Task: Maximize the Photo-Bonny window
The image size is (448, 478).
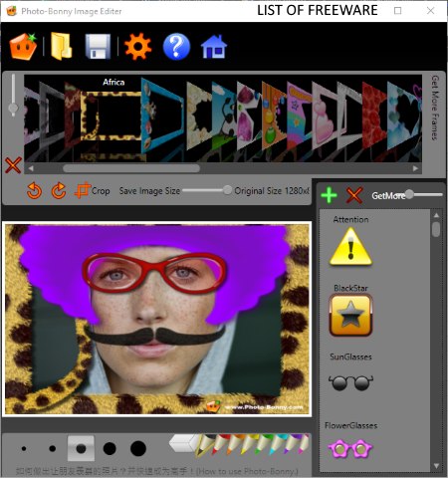Action: pyautogui.click(x=397, y=11)
